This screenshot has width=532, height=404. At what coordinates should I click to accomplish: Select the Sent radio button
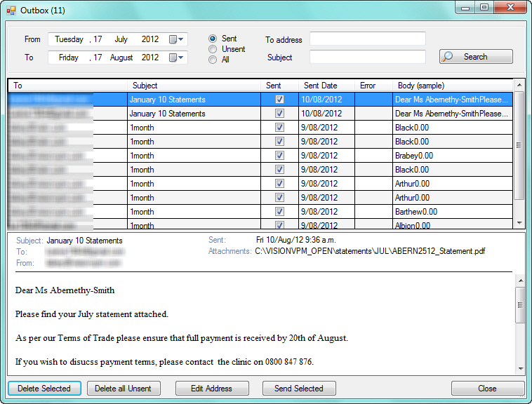[213, 39]
